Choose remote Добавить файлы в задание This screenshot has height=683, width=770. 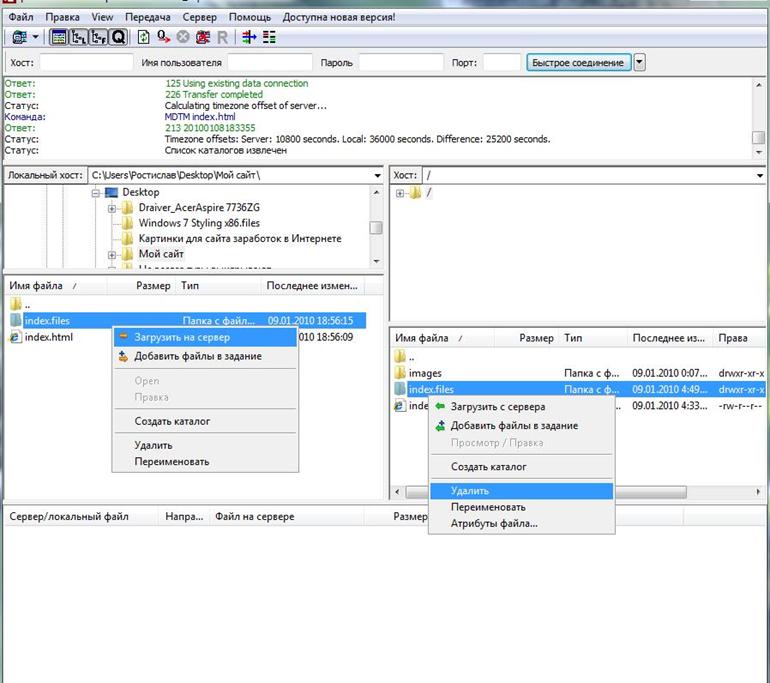(522, 425)
